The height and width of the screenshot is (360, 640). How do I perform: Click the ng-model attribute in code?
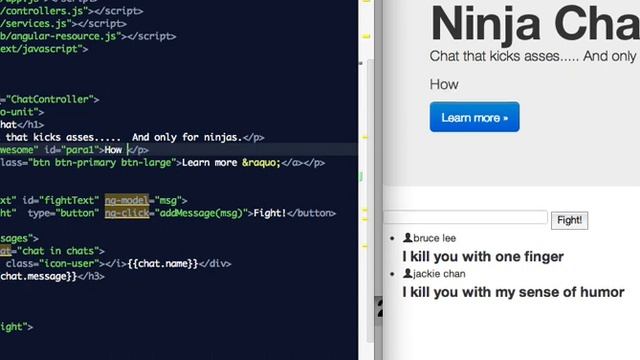(x=127, y=200)
